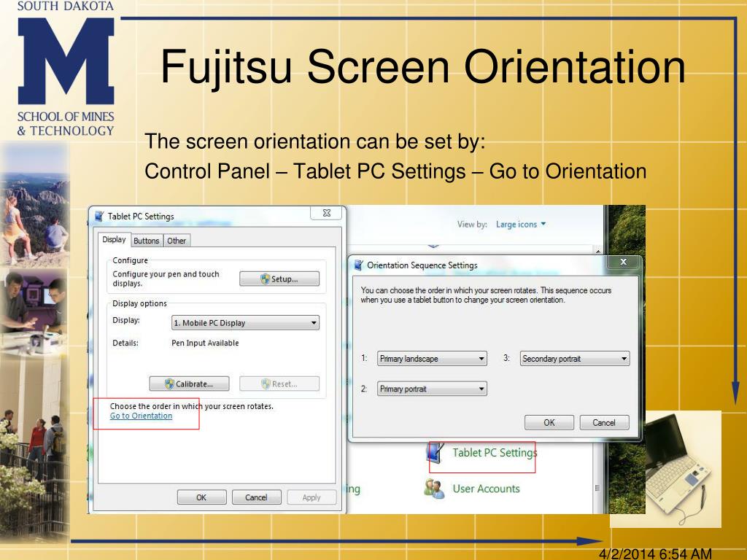
Task: Click the Tablet PC Settings text in Control Panel
Action: [495, 453]
